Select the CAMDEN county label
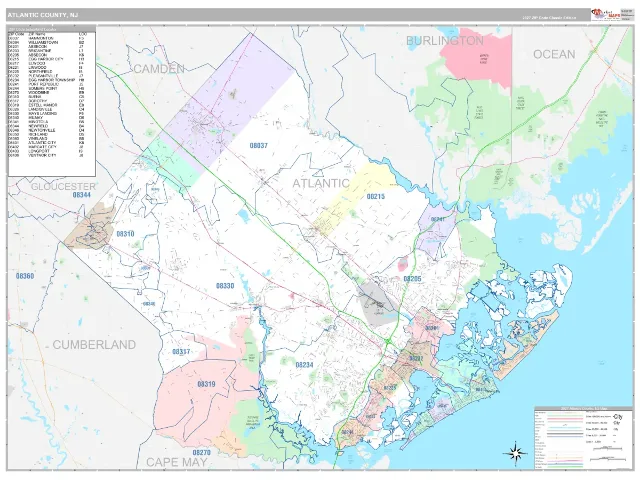This screenshot has width=640, height=480. pyautogui.click(x=159, y=69)
